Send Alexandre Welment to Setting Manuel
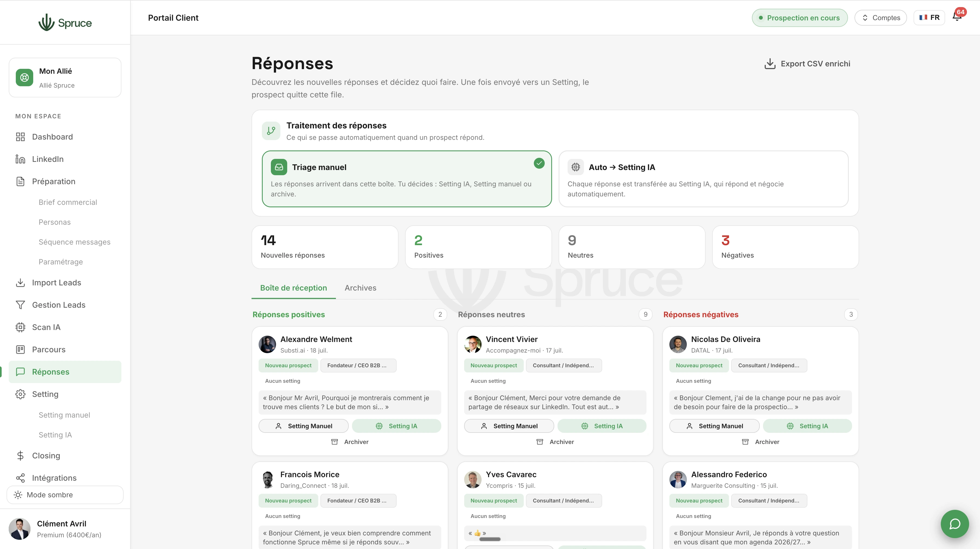The width and height of the screenshot is (980, 549). coord(304,426)
